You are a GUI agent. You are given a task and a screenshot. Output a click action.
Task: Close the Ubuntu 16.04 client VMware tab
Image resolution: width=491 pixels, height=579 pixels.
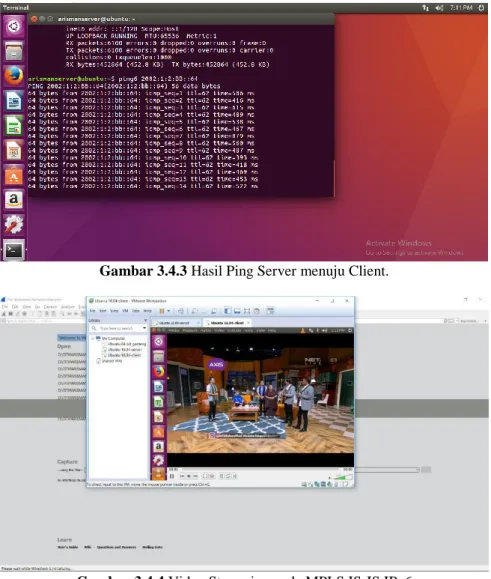point(248,323)
